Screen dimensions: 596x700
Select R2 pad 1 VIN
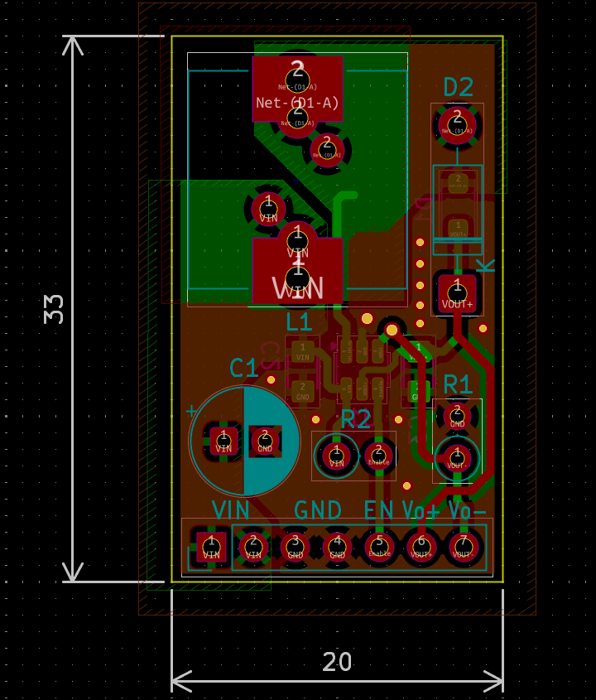coord(336,455)
